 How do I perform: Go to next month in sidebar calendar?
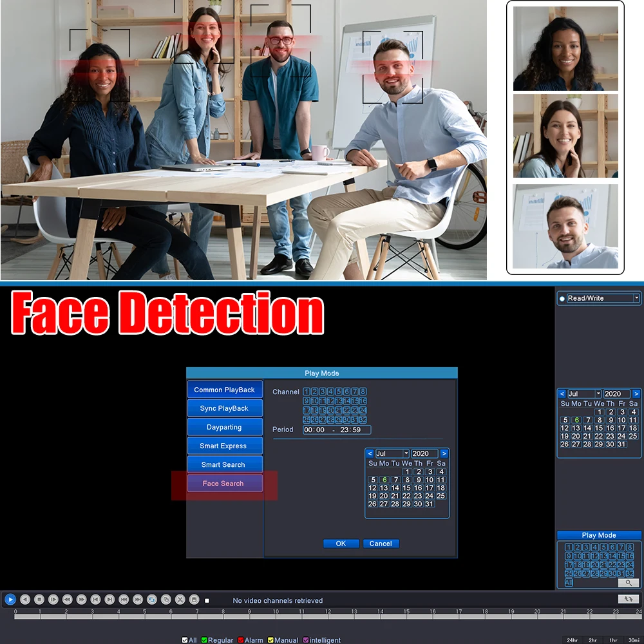[636, 393]
